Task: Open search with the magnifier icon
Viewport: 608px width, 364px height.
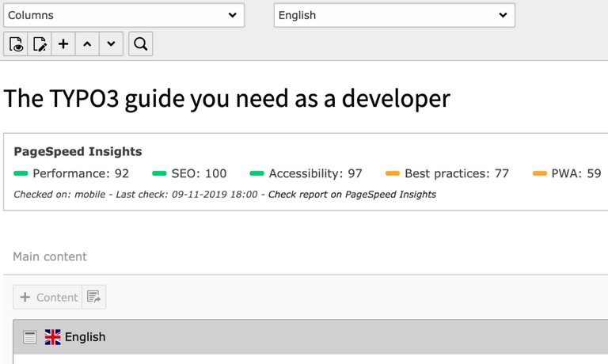Action: [x=140, y=44]
